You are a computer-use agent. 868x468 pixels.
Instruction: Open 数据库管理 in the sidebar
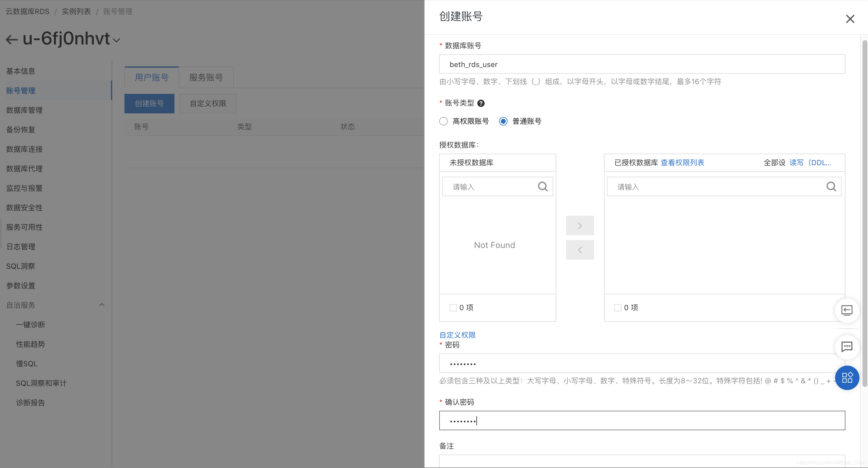coord(24,110)
